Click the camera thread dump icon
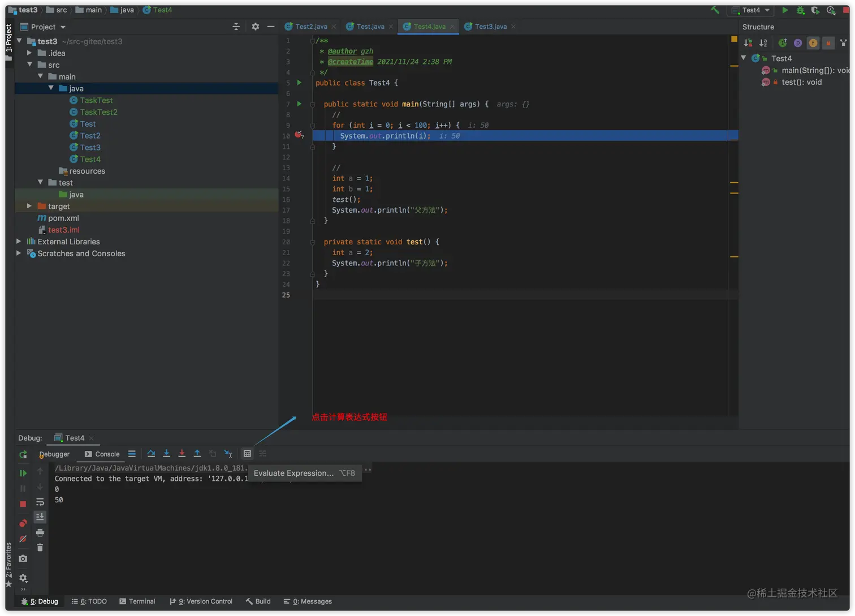855x616 pixels. click(23, 559)
